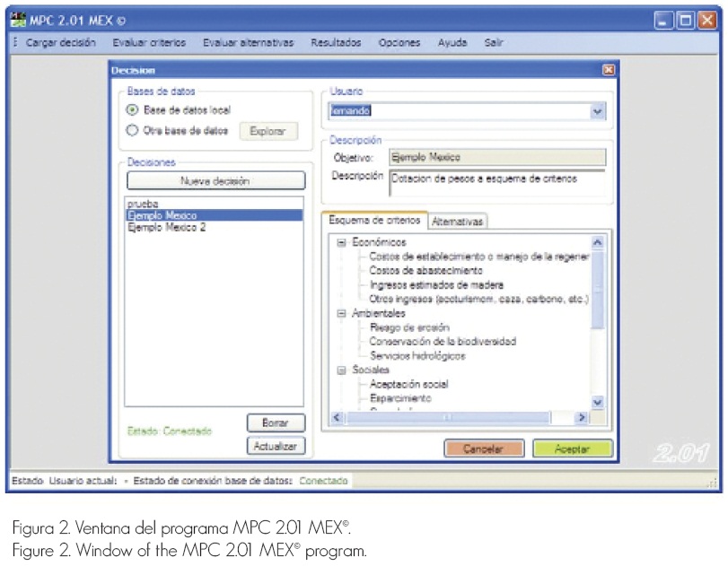Image resolution: width=728 pixels, height=566 pixels.
Task: Open the Evaluar criterios menu
Action: [x=149, y=43]
